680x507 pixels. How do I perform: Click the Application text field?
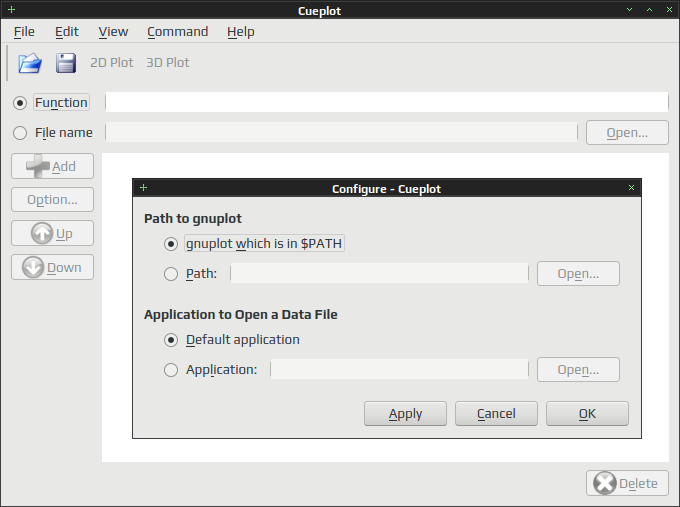pos(399,369)
